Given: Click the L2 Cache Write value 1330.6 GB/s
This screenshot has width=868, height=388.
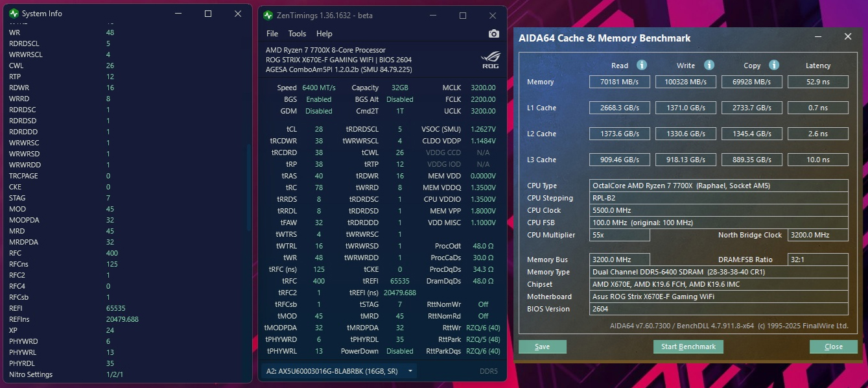Looking at the screenshot, I should click(686, 134).
